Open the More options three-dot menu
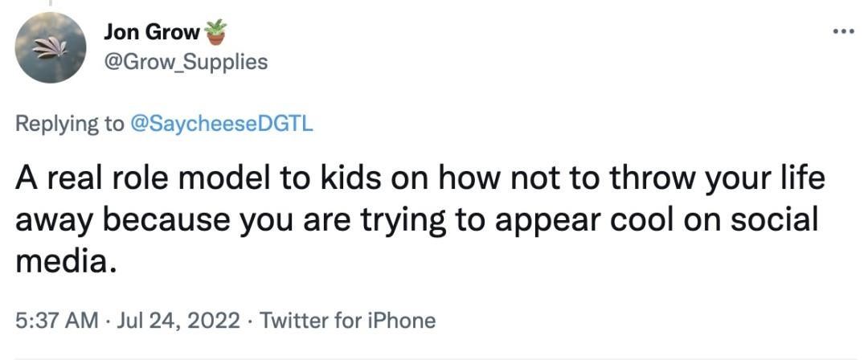Screen dimensions: 868x360 point(844,31)
